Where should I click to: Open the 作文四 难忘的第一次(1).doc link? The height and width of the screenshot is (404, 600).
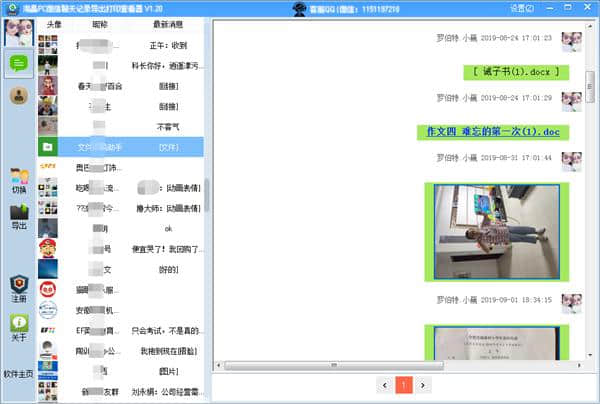pyautogui.click(x=492, y=131)
